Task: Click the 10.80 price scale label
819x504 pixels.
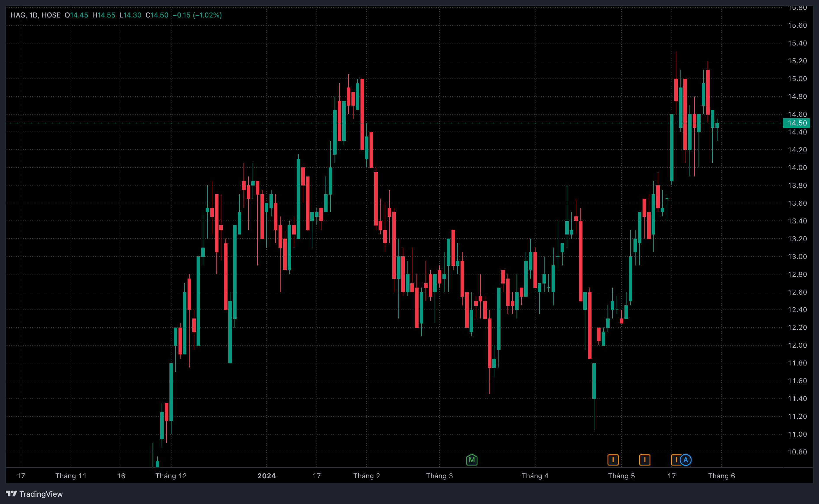Action: pos(797,452)
